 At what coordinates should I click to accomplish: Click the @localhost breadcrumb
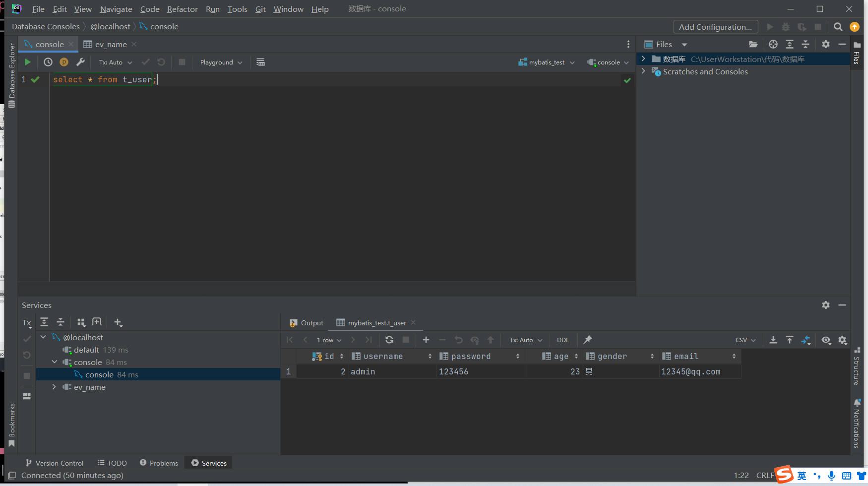(x=110, y=26)
